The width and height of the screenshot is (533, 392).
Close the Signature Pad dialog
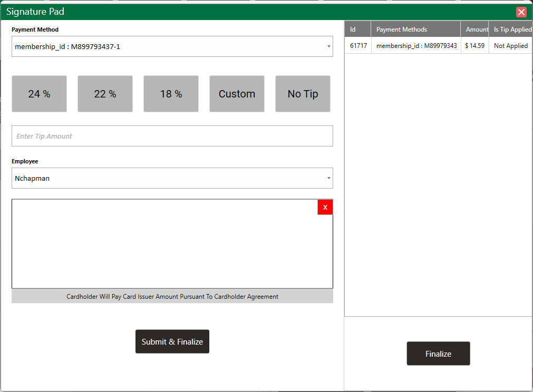point(521,12)
